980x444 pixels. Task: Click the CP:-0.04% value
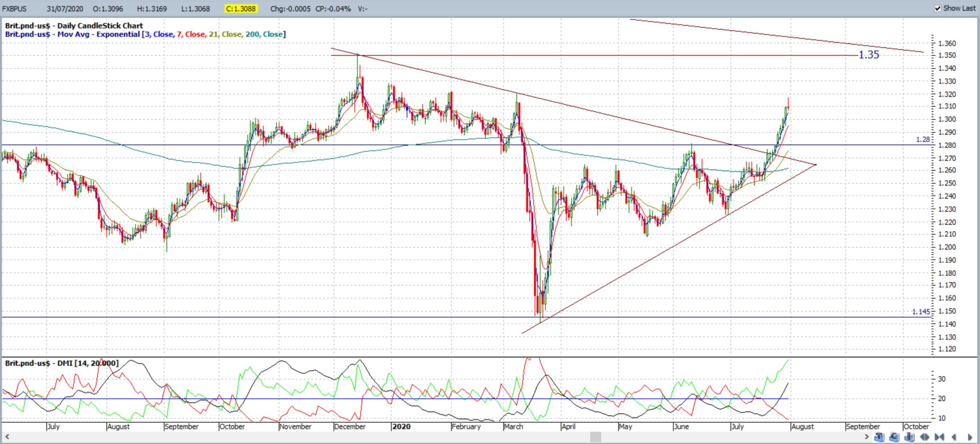tap(333, 9)
